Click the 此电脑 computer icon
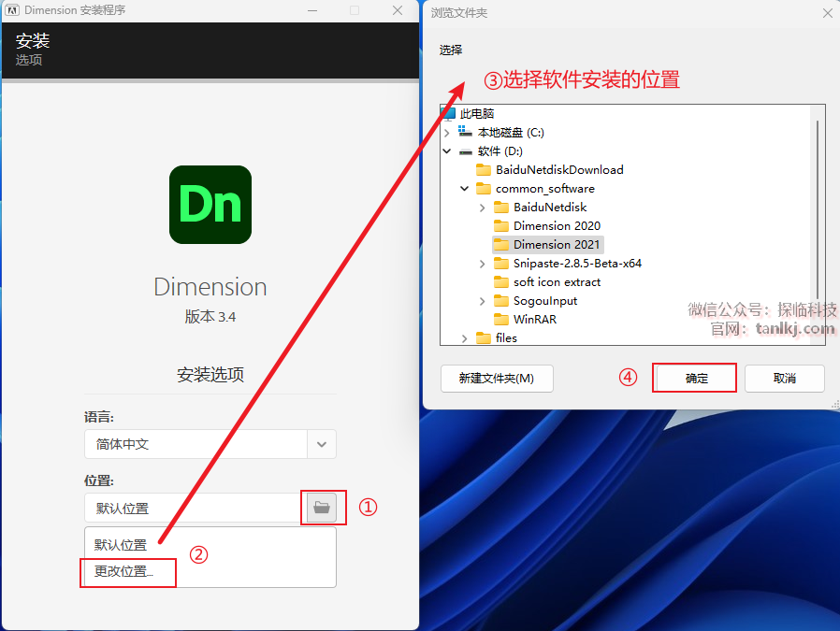 coord(448,113)
